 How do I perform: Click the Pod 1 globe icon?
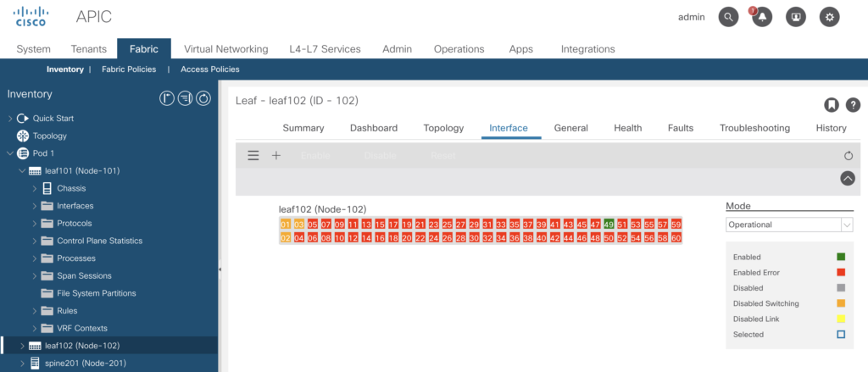23,153
